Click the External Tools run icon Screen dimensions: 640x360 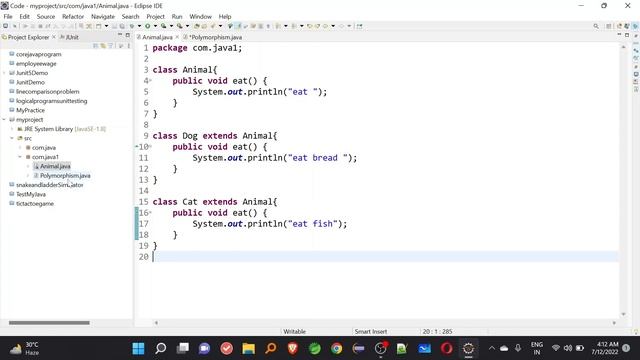(180, 26)
